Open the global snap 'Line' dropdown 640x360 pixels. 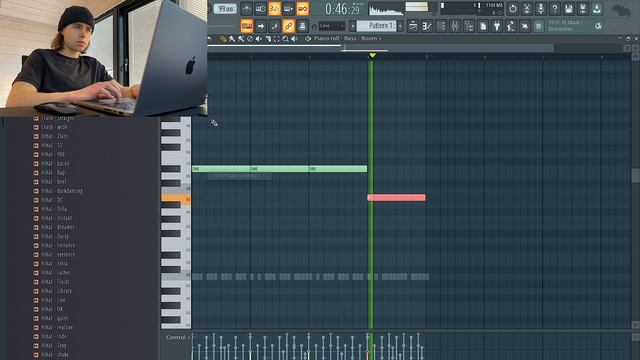coord(331,26)
